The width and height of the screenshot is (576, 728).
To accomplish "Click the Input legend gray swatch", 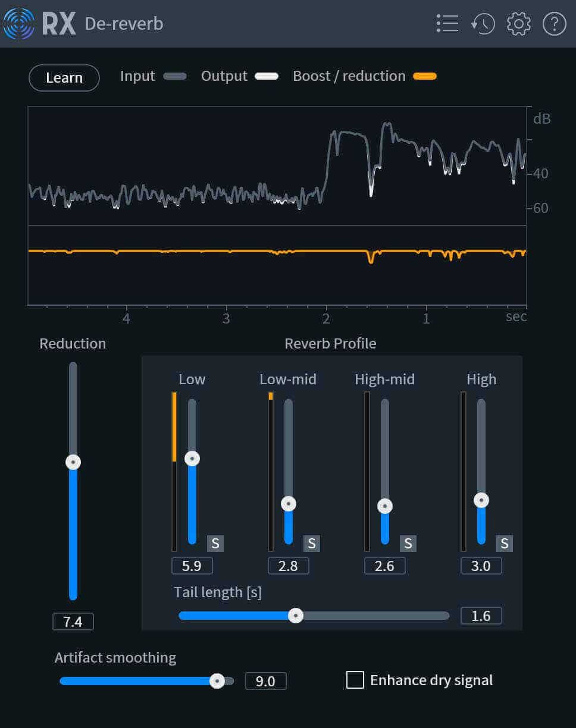I will point(175,76).
